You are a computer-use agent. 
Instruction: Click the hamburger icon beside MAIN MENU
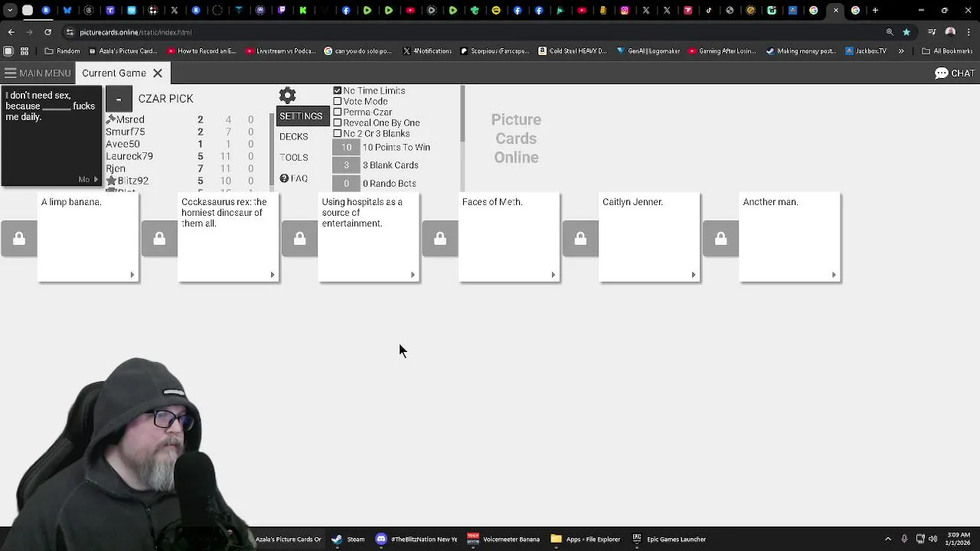(10, 73)
